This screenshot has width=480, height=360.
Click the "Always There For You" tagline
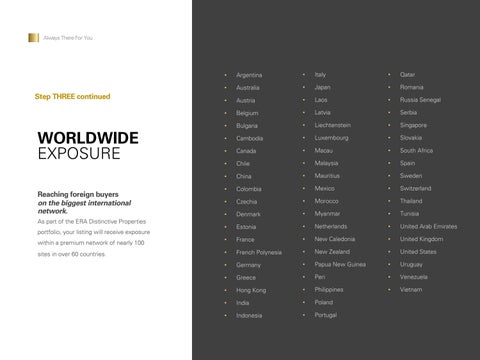[x=68, y=38]
